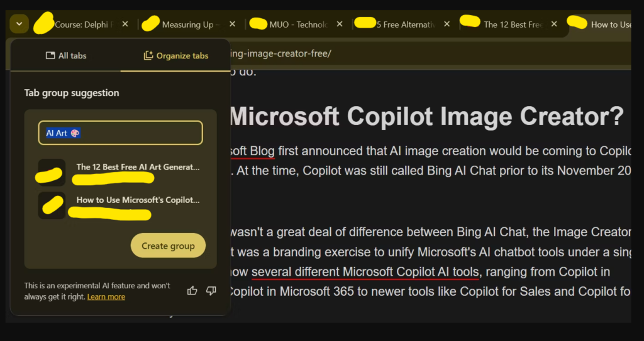
Task: Select The 12 Best Free AI Art Generat... entry
Action: [x=119, y=172]
